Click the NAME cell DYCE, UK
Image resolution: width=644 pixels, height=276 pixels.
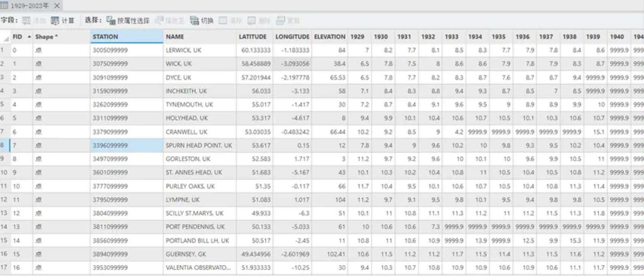[200, 77]
